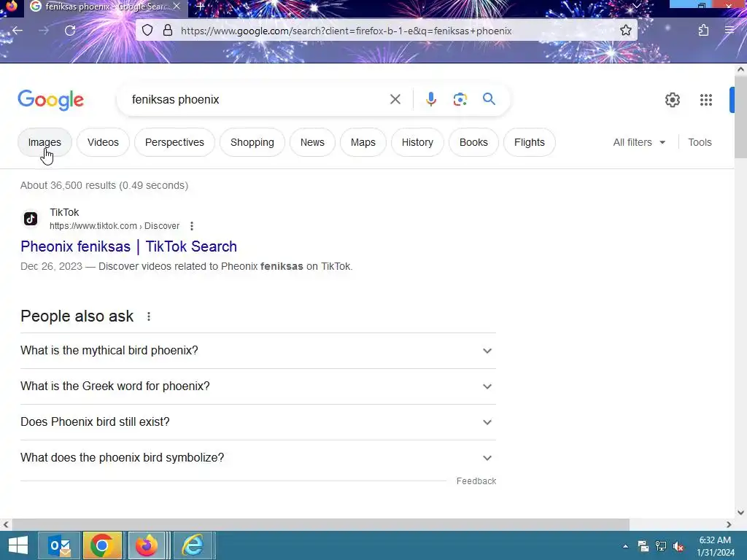Search by image with the Google Lens icon

pos(460,99)
